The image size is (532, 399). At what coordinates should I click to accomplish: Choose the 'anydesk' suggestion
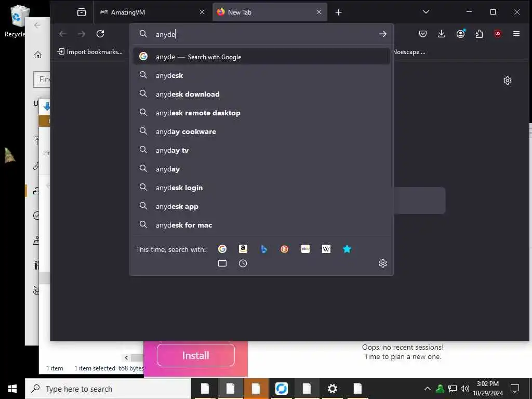click(261, 75)
